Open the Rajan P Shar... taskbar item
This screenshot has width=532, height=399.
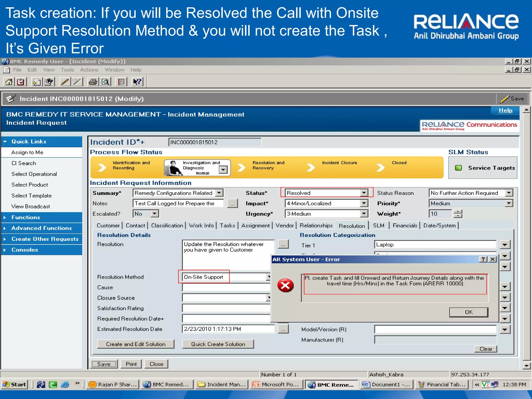point(112,384)
